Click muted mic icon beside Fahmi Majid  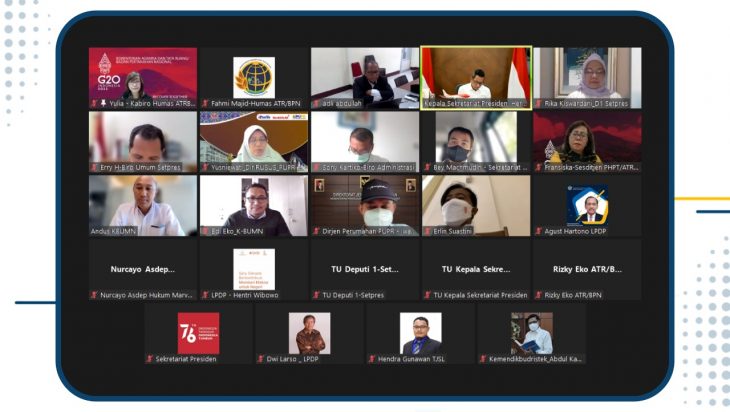[205, 103]
